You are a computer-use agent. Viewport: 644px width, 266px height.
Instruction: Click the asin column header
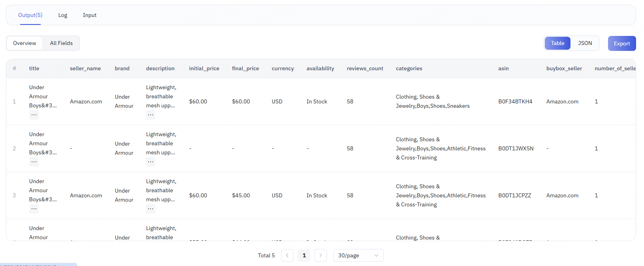(503, 68)
